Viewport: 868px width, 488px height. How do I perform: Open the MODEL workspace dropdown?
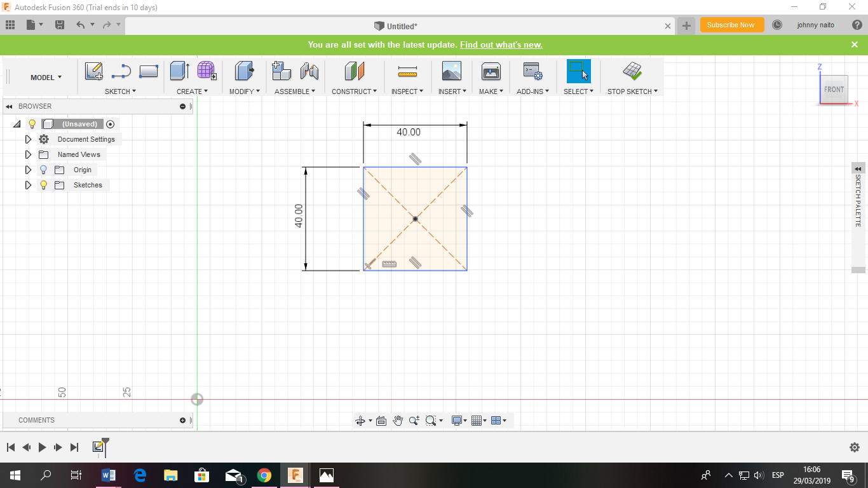click(x=46, y=78)
